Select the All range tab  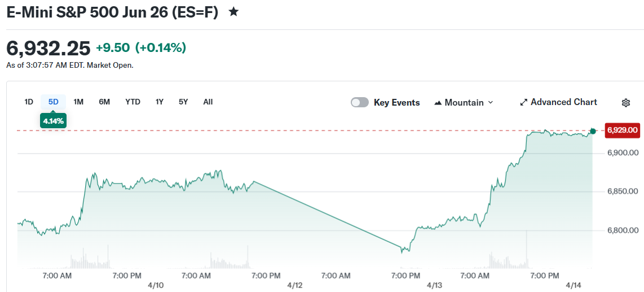(x=208, y=102)
